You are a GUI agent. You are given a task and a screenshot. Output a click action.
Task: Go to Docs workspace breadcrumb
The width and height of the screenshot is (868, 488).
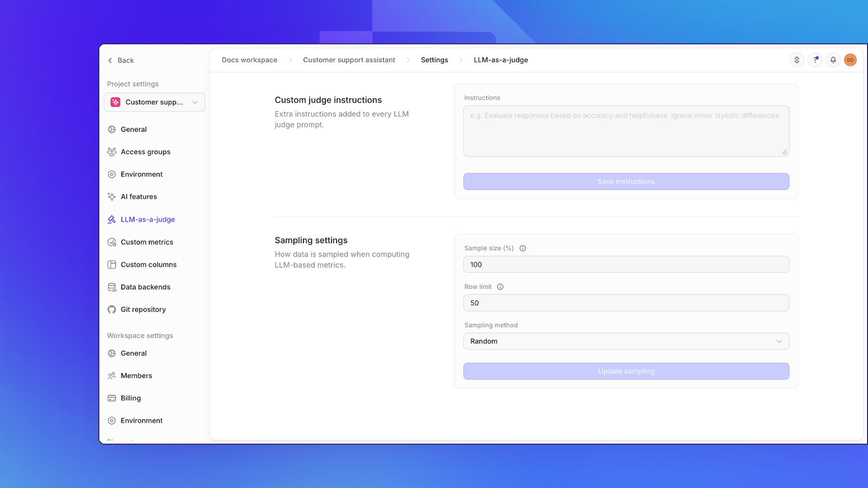[x=249, y=60]
